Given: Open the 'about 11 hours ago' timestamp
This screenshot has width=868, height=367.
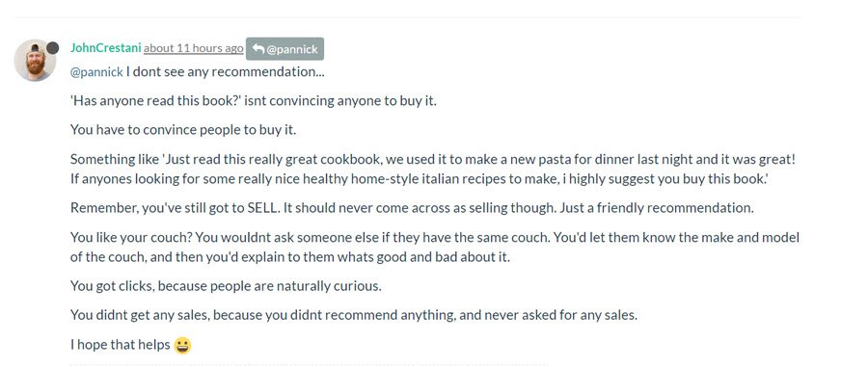Looking at the screenshot, I should (193, 48).
